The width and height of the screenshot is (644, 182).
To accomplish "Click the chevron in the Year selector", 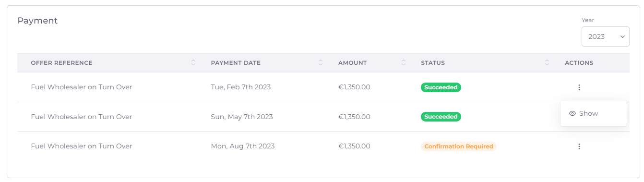I will pyautogui.click(x=622, y=36).
